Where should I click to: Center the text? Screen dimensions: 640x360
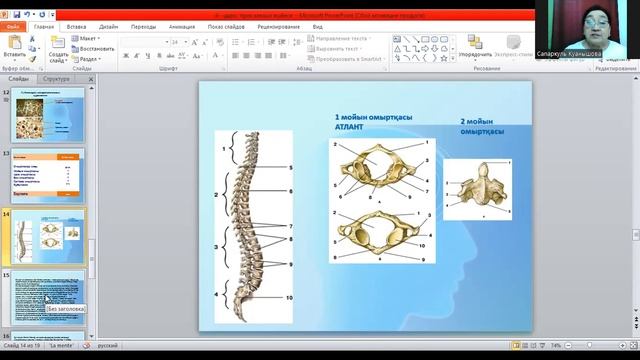point(247,56)
